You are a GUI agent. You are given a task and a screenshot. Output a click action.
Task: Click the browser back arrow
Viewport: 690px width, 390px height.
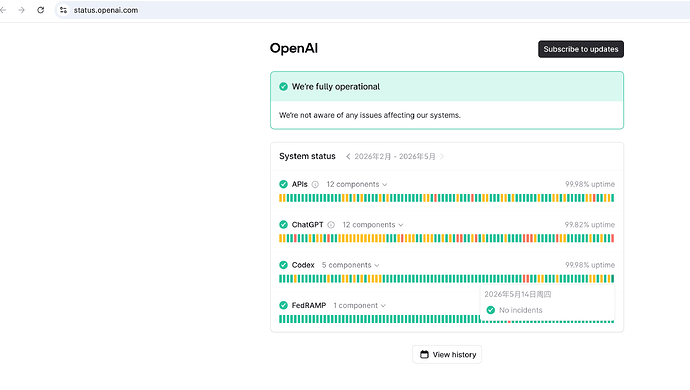point(3,10)
